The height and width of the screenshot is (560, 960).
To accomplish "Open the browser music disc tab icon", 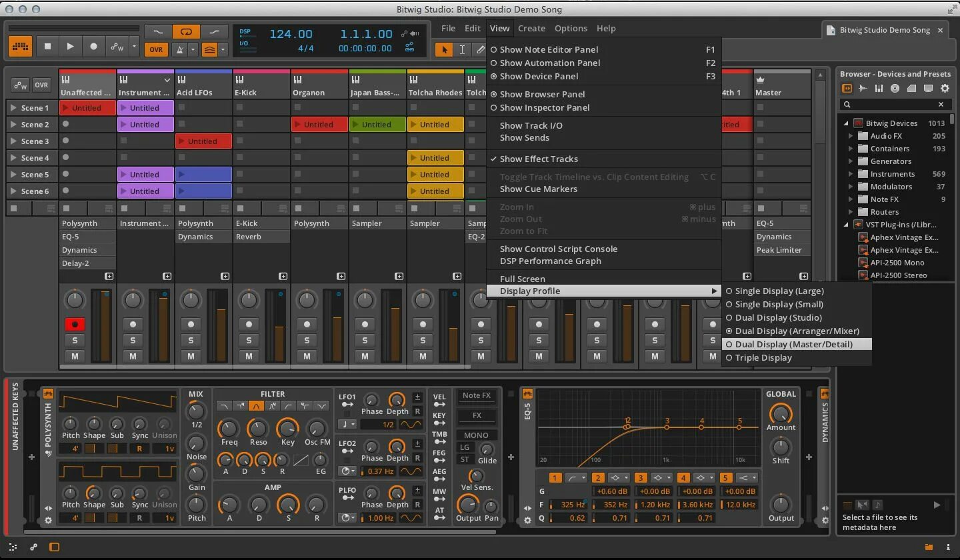I will pos(895,88).
